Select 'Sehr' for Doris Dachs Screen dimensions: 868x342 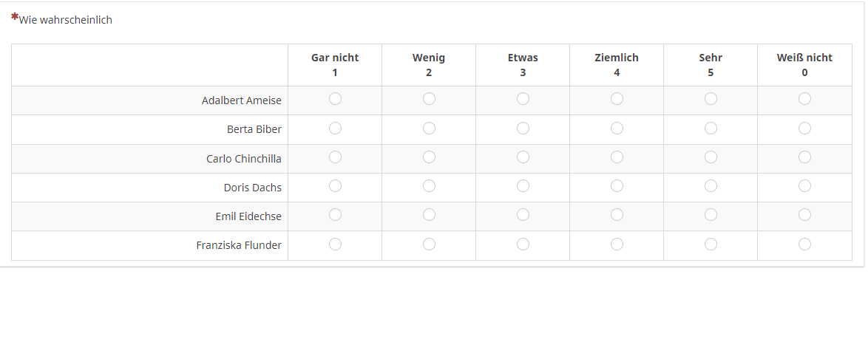tap(711, 186)
